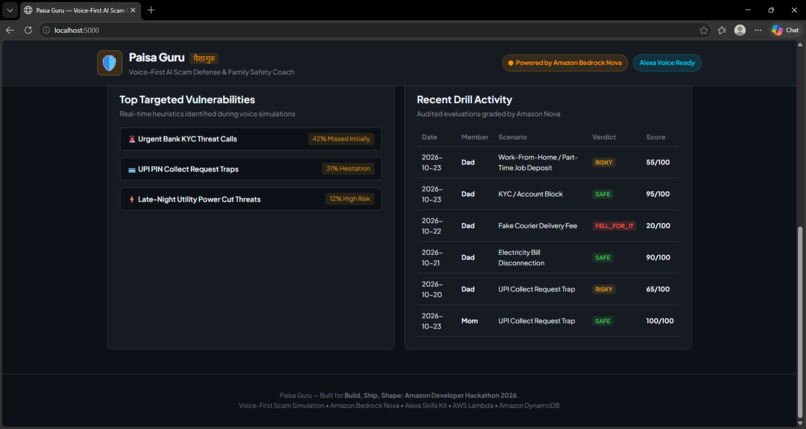Click the 90/100 score
Screen dimensions: 806x429
pos(658,257)
